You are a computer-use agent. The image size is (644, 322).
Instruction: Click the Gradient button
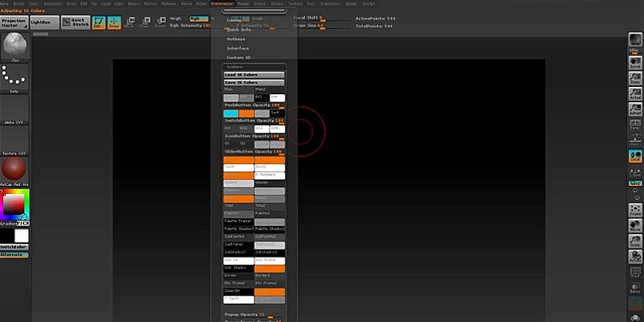tap(8, 224)
